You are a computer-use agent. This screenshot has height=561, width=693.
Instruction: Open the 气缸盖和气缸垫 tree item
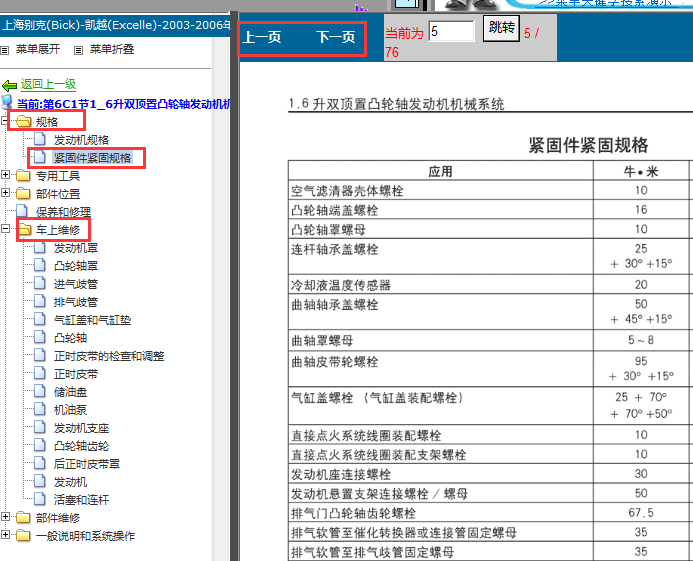92,320
